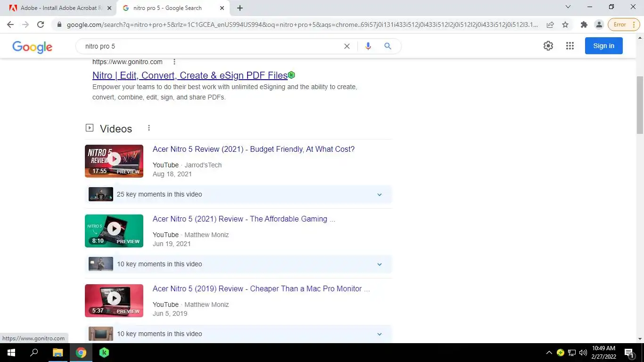Play the 8:10 green video thumbnail
The image size is (644, 362).
click(114, 231)
